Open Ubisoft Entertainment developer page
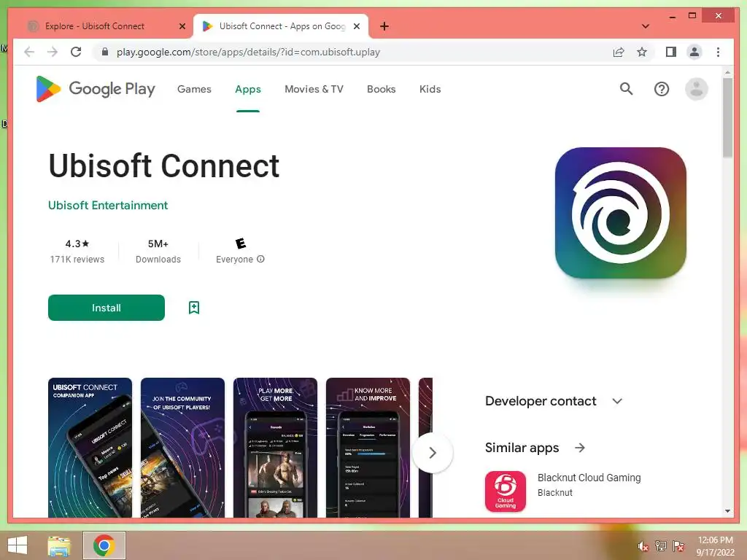Screen dimensions: 747x560 pyautogui.click(x=108, y=205)
